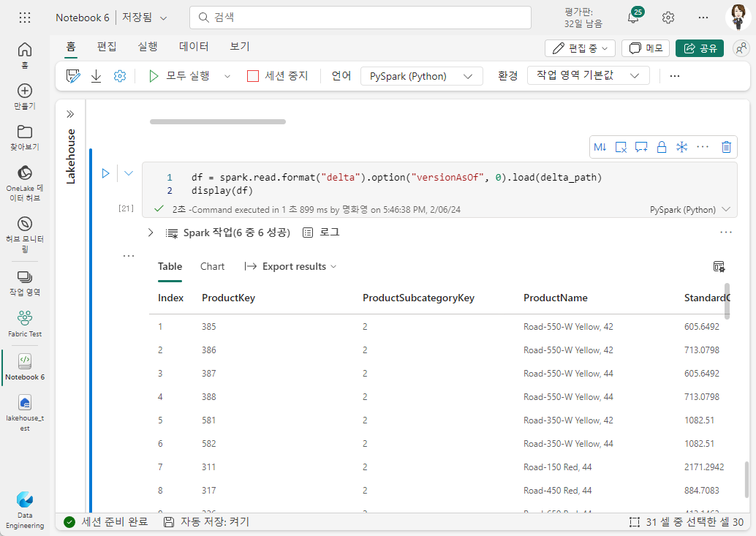
Task: Open cell toolbar more options ellipsis
Action: click(x=703, y=147)
